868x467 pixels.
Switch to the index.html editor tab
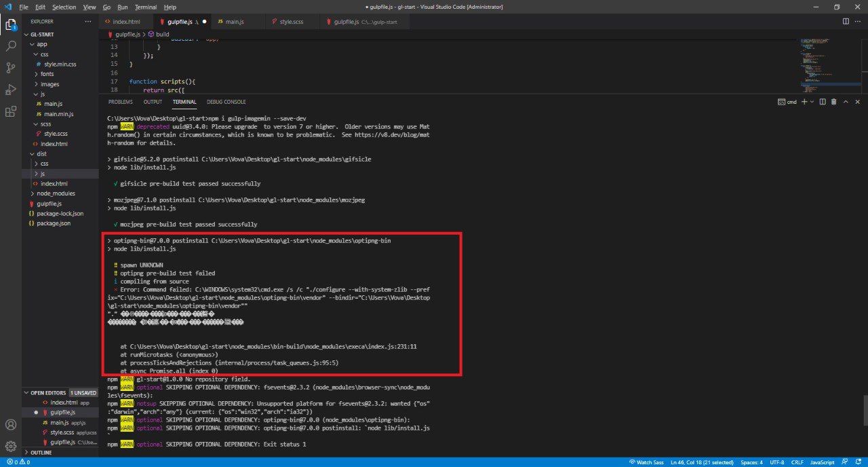tap(126, 22)
